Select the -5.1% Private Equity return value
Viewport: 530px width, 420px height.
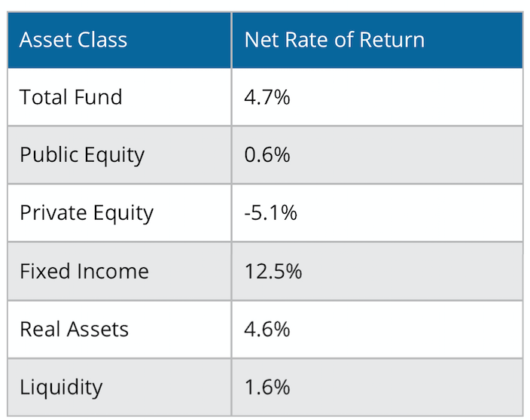[x=271, y=213]
